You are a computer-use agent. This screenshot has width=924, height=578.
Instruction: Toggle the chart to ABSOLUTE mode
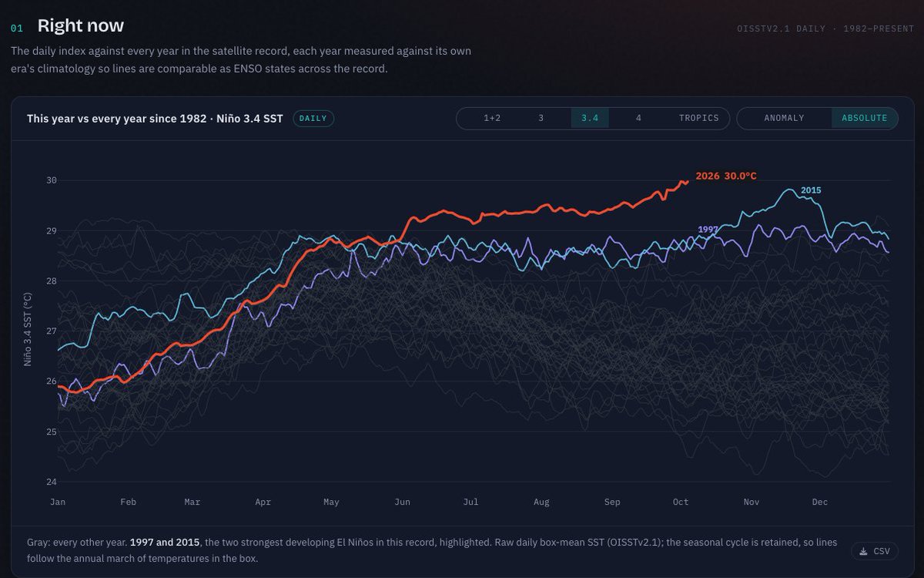864,118
